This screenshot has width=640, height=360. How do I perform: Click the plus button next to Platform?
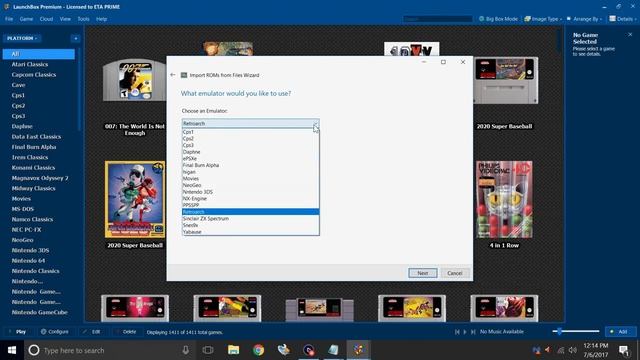pos(76,38)
